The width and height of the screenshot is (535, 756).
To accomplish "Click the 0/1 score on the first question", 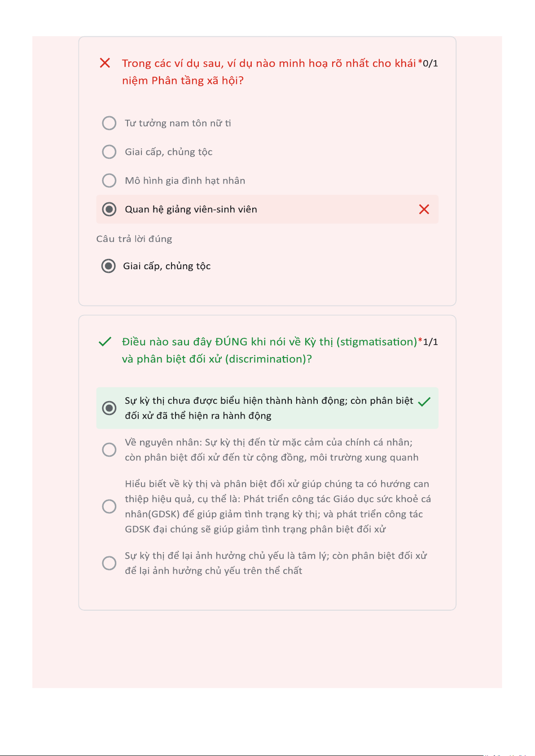I will coord(430,63).
